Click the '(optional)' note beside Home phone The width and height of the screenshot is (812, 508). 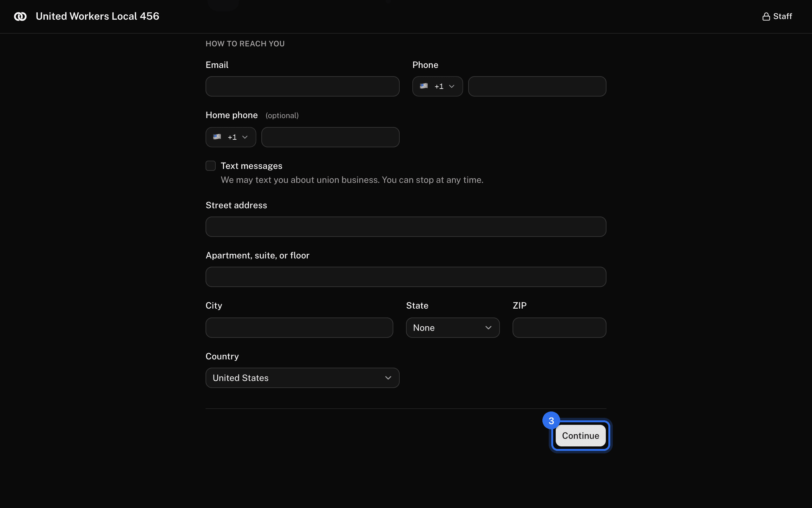point(282,116)
